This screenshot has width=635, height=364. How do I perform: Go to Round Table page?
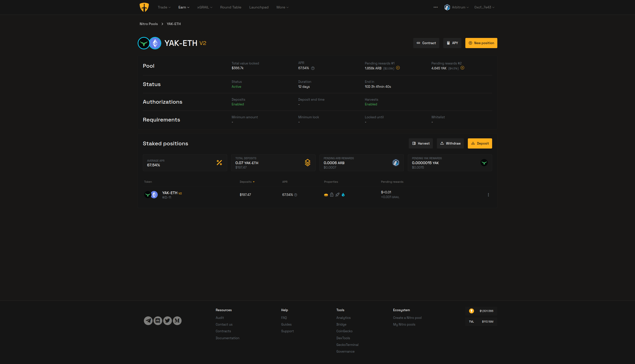[x=231, y=7]
